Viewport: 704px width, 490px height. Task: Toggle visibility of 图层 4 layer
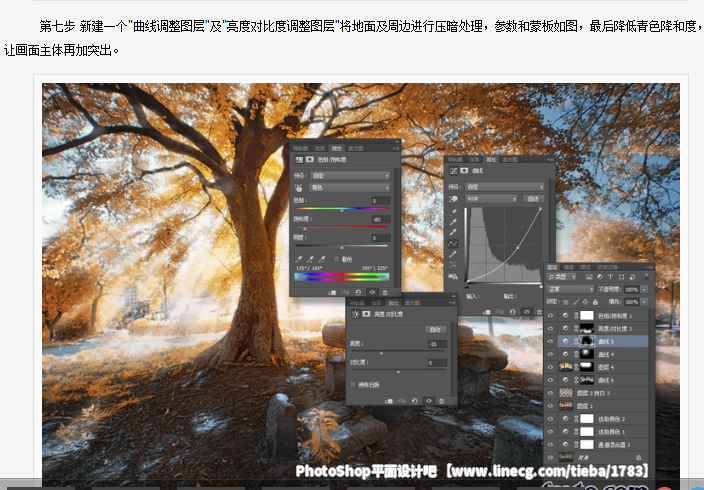tap(550, 367)
